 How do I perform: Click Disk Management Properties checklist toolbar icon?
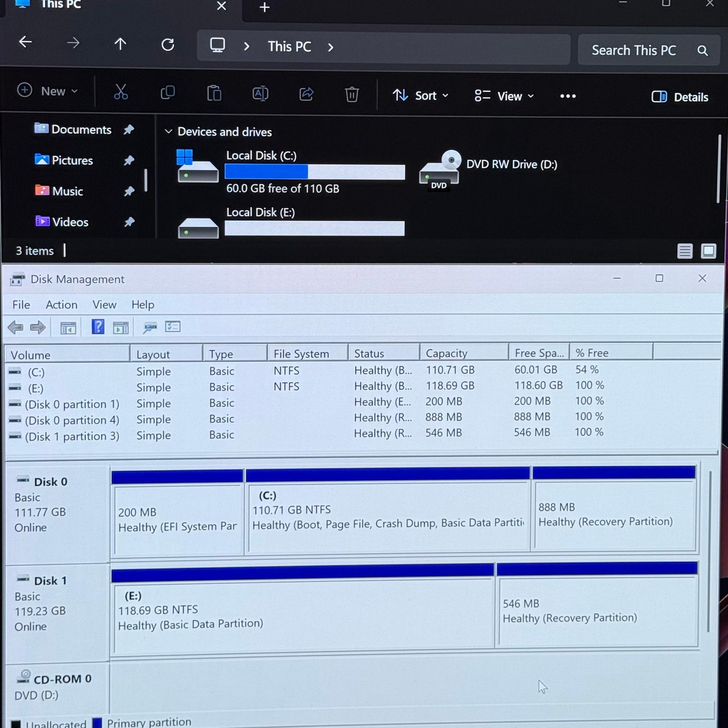pos(172,326)
